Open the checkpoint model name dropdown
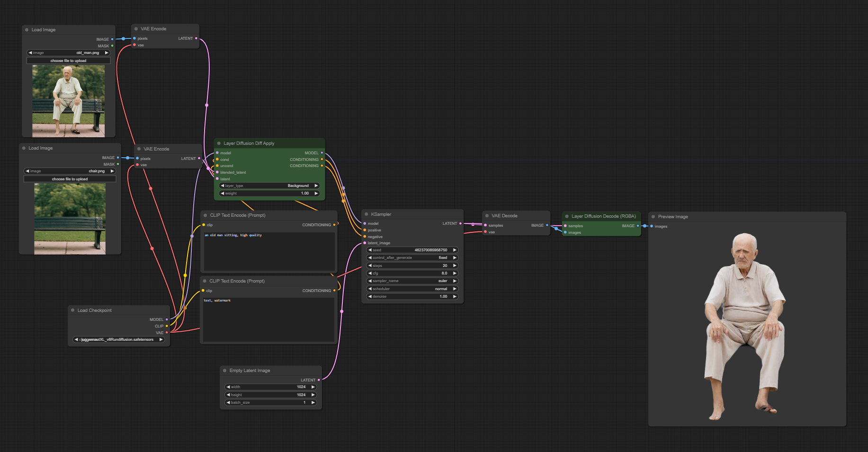The height and width of the screenshot is (452, 868). click(x=118, y=340)
